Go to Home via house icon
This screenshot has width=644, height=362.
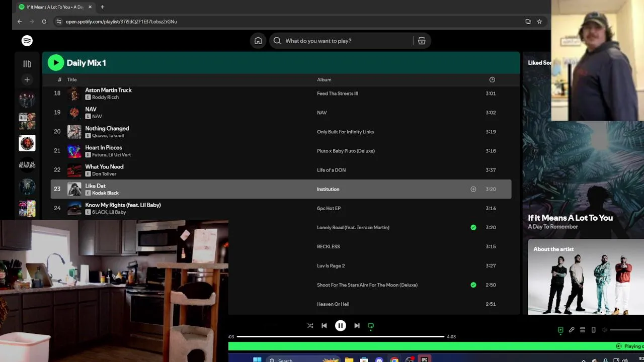(258, 41)
